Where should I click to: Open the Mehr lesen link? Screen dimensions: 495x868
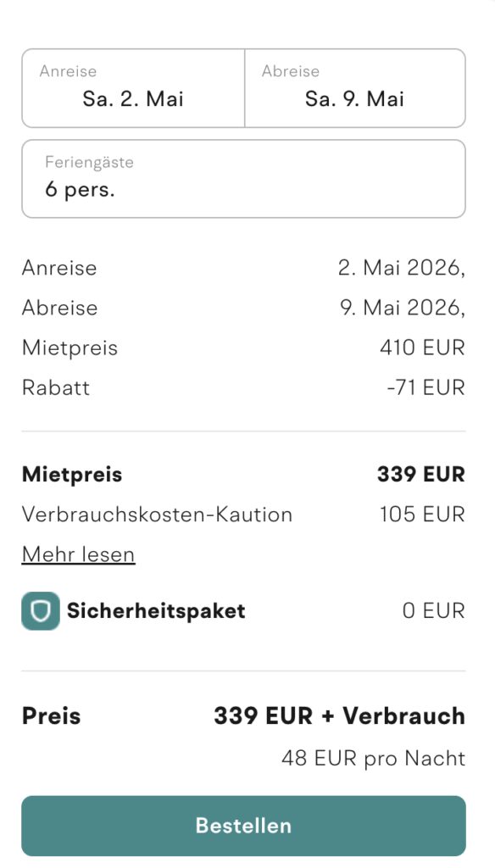coord(77,554)
